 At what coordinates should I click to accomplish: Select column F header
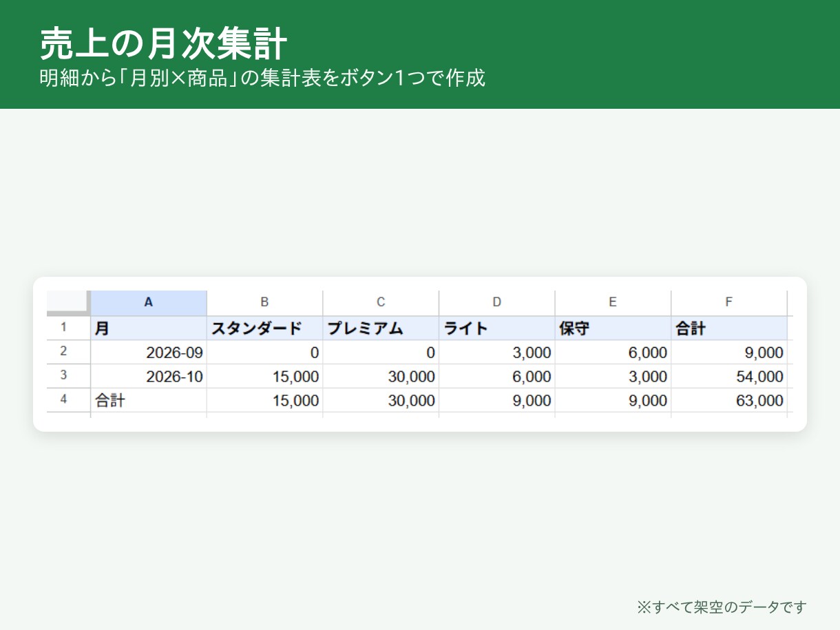point(729,302)
